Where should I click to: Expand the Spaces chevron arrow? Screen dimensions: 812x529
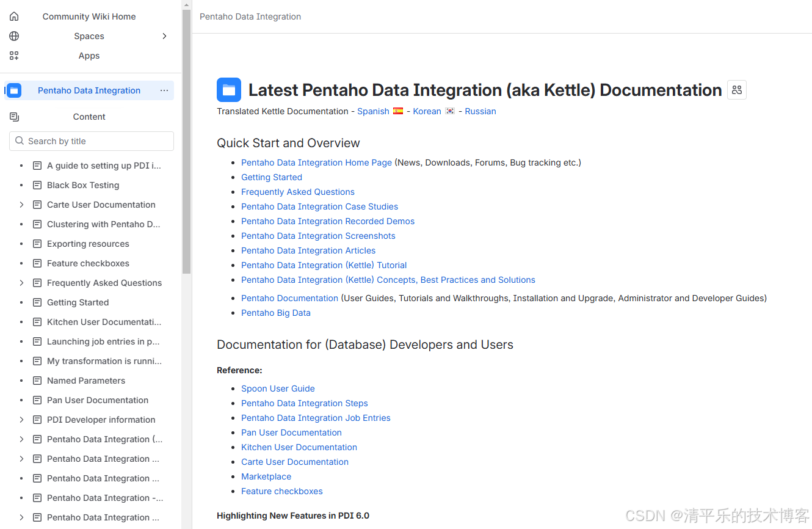click(x=164, y=36)
